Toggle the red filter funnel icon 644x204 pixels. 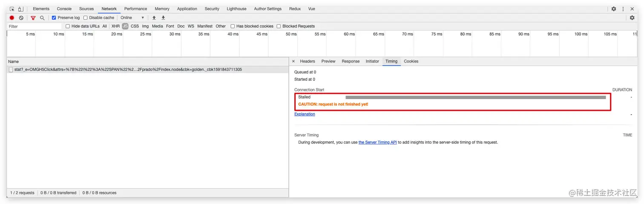[x=33, y=18]
